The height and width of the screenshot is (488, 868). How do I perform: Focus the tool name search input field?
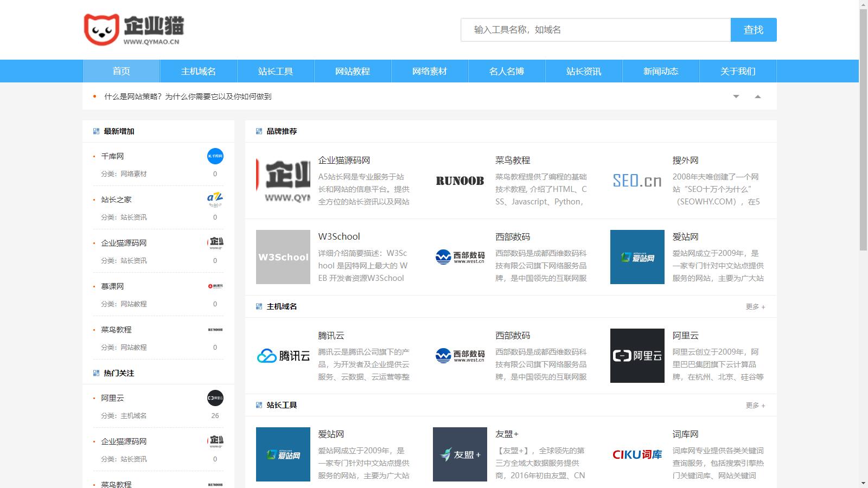click(x=595, y=30)
